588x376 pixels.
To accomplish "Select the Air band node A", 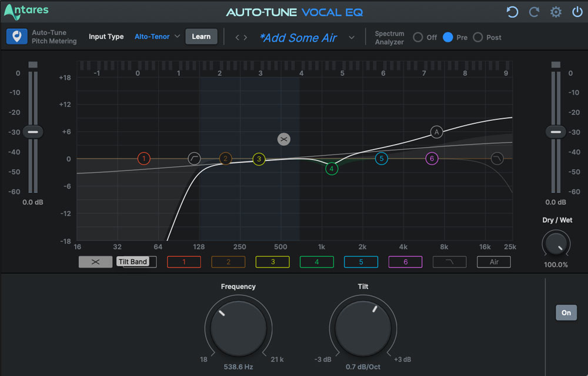I will pos(436,132).
